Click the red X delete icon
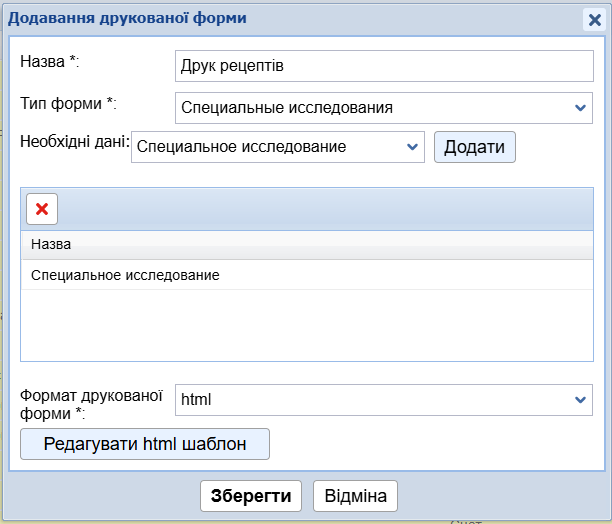 [42, 208]
